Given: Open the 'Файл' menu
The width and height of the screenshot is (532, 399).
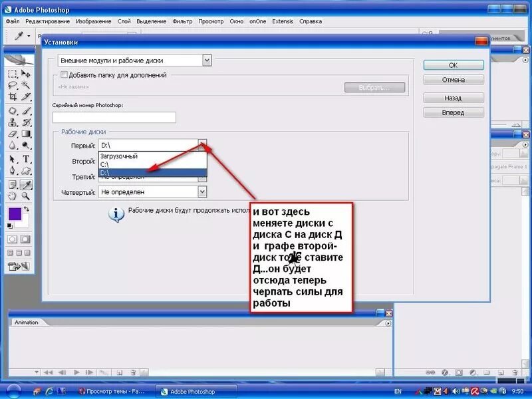Looking at the screenshot, I should (13, 21).
